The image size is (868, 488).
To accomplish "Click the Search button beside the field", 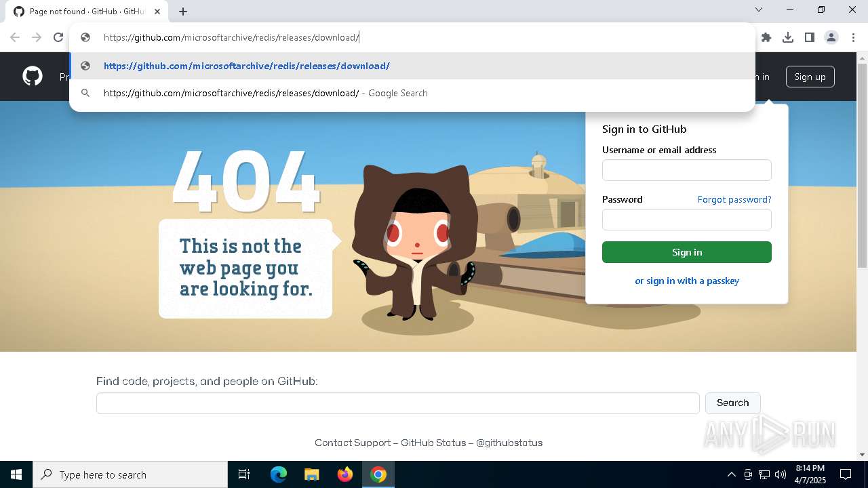I will [732, 403].
